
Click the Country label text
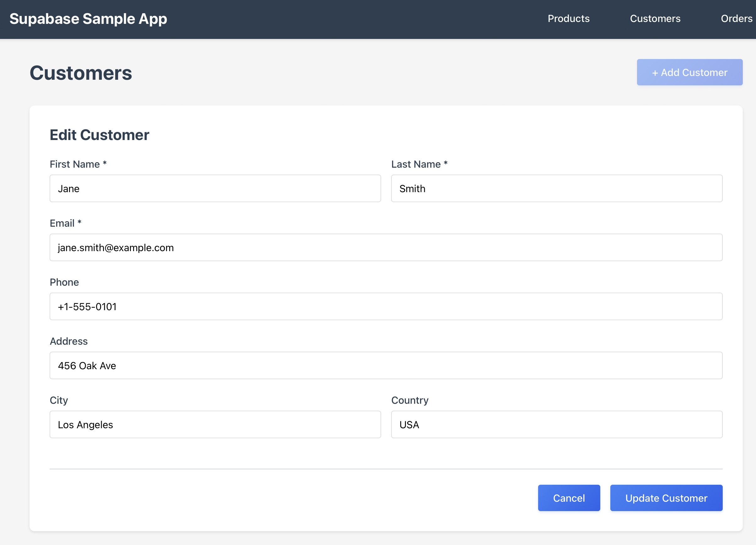tap(410, 400)
